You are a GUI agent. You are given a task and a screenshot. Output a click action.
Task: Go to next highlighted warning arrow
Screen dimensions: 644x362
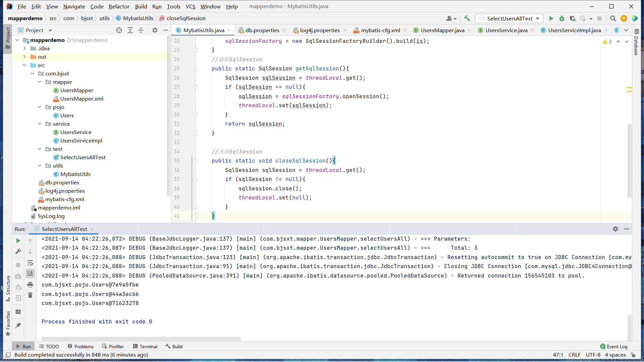point(627,42)
